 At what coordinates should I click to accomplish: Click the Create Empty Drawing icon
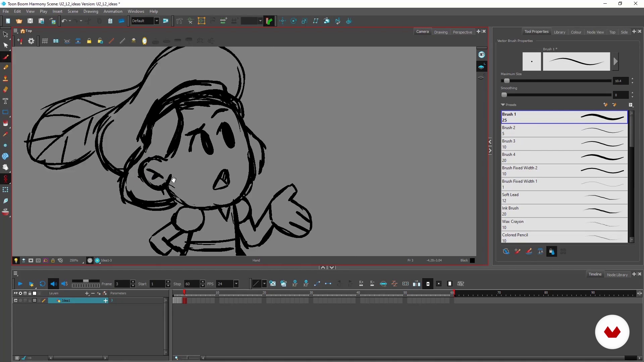(x=273, y=284)
